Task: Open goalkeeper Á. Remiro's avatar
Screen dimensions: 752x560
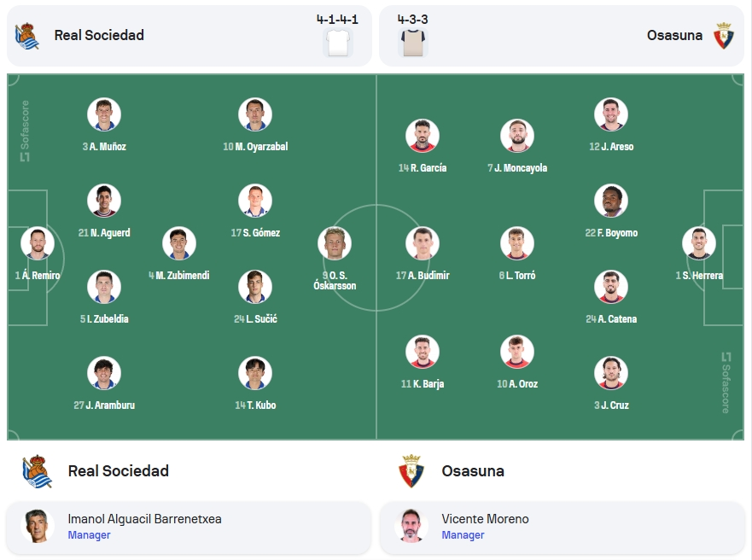Action: click(38, 243)
